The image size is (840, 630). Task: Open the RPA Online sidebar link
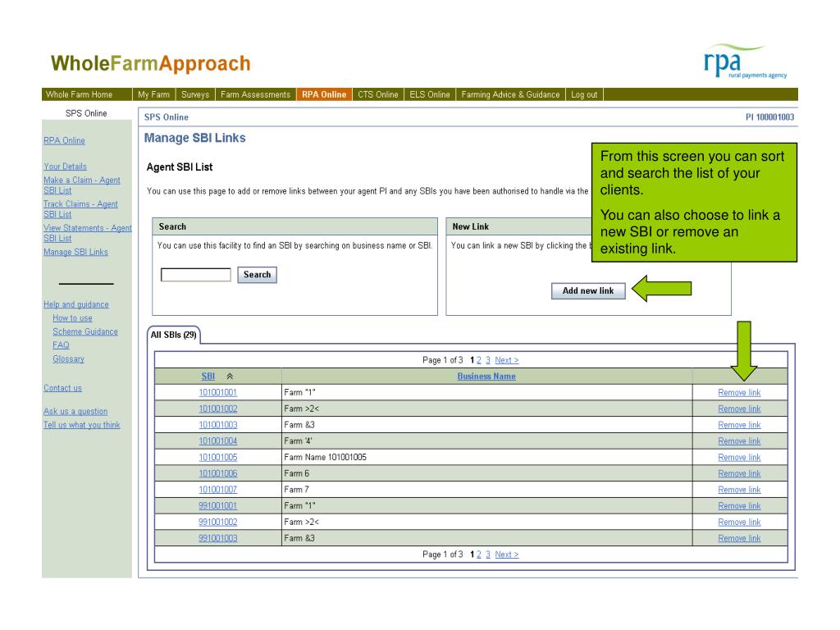tap(64, 140)
